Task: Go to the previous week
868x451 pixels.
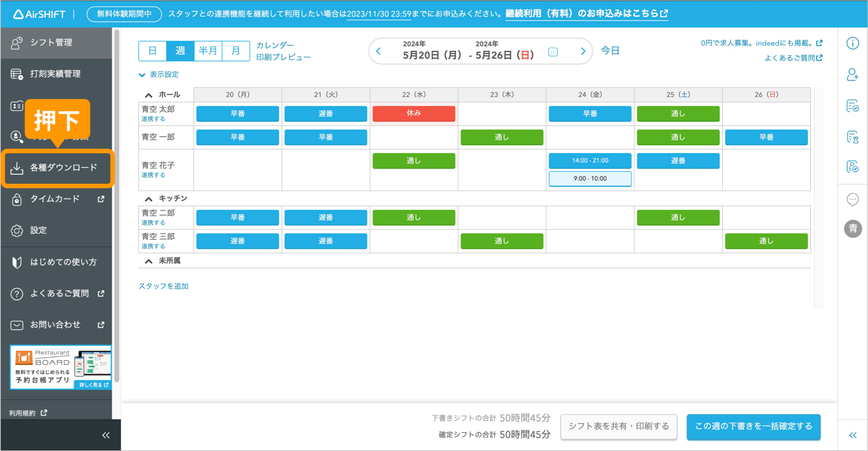Action: tap(379, 51)
